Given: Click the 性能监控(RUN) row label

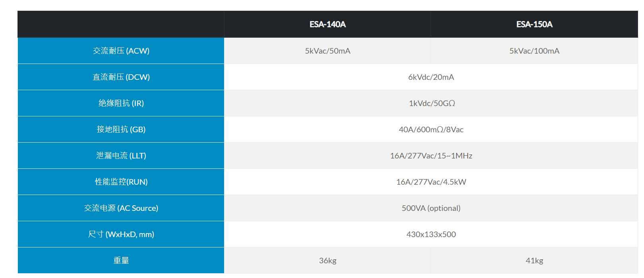Looking at the screenshot, I should click(x=121, y=182).
